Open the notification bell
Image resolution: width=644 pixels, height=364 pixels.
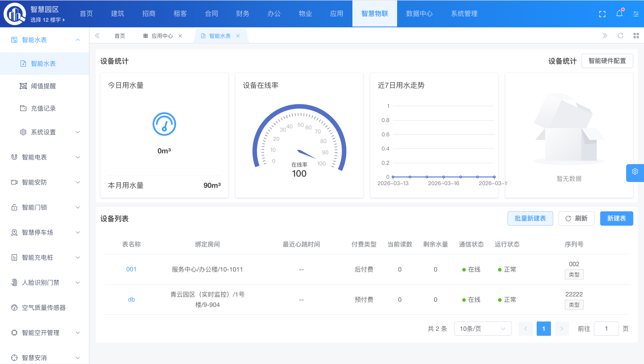619,13
